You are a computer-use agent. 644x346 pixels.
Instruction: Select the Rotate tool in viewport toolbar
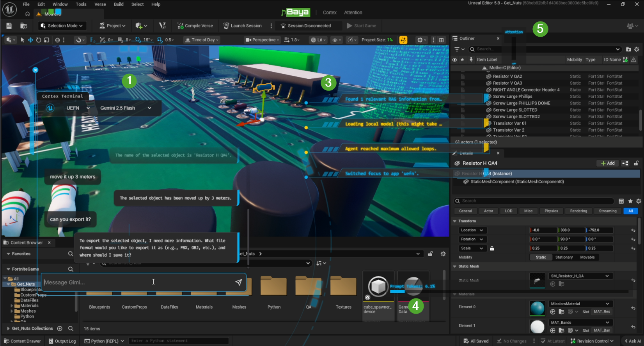(39, 40)
